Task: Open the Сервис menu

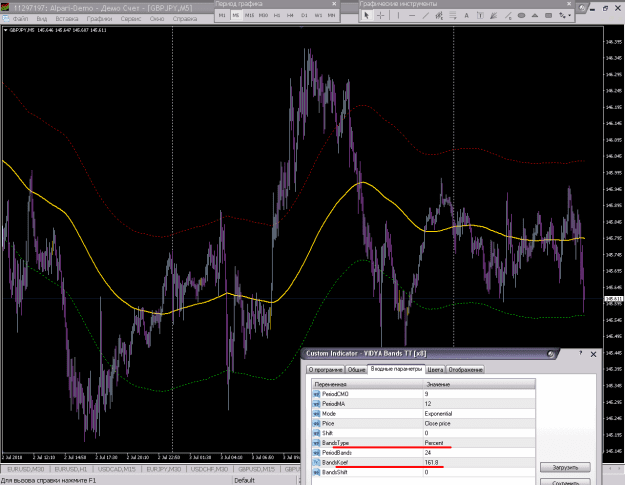Action: (131, 19)
